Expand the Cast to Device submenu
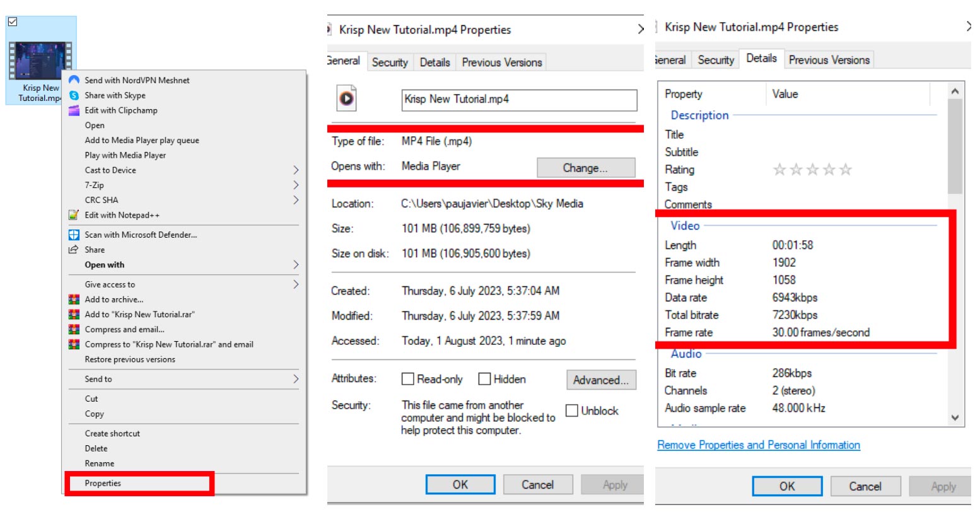 [296, 170]
